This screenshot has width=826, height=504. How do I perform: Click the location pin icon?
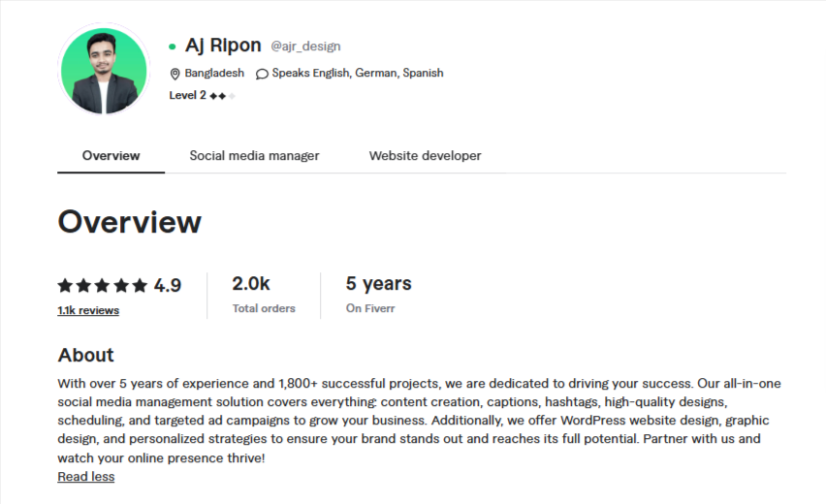pos(175,74)
